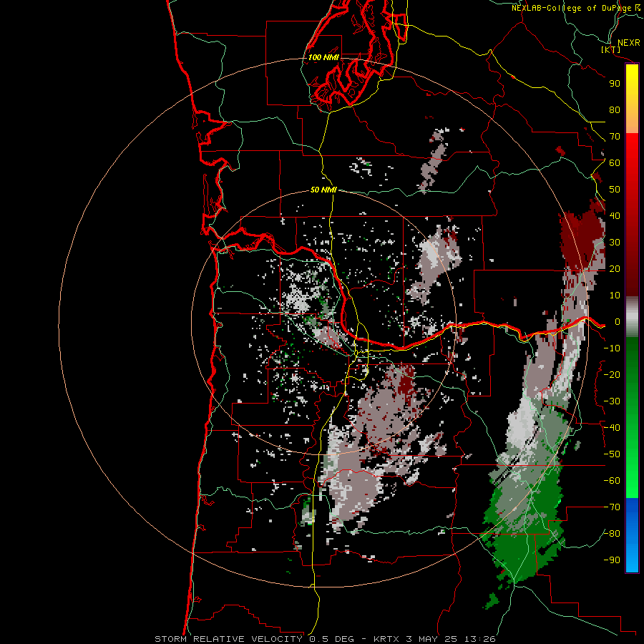Click the -60 value on the velocity scale
Viewport: 644px width, 644px height.
pos(612,481)
